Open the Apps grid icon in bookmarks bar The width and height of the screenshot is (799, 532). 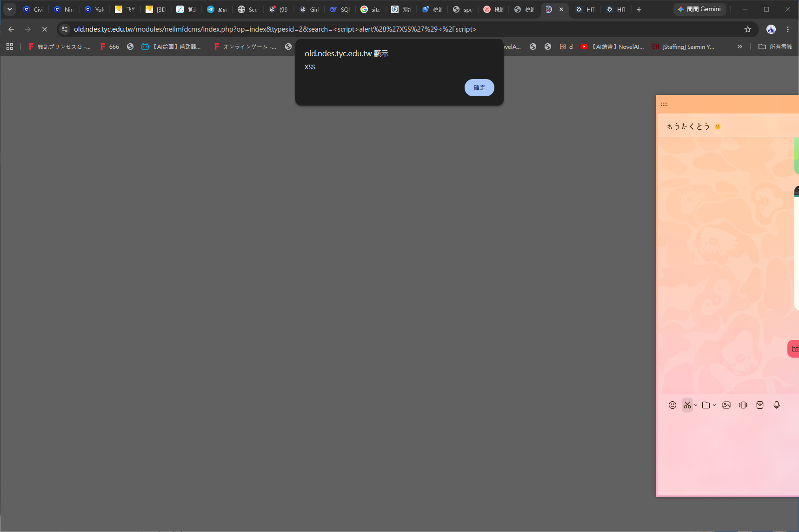(x=10, y=47)
